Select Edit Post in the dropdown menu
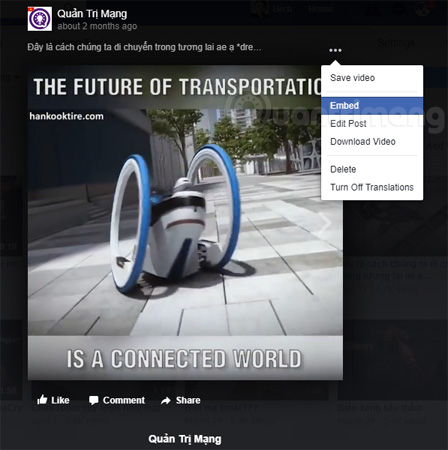Screen dimensions: 448x450 (348, 124)
